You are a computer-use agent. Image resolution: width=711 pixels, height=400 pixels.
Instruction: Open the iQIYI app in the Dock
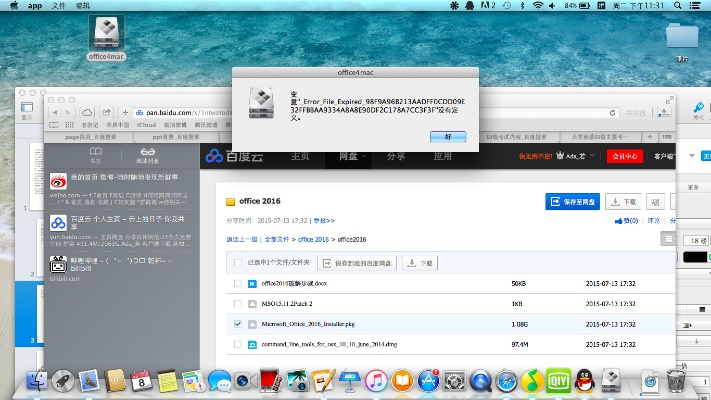click(562, 380)
